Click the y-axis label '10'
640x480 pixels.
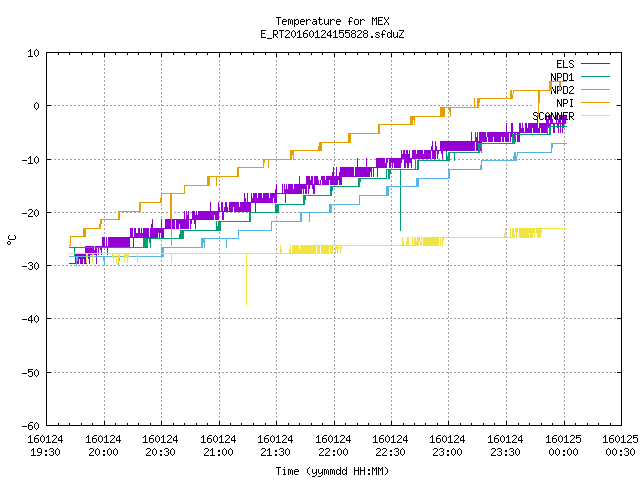coord(33,53)
